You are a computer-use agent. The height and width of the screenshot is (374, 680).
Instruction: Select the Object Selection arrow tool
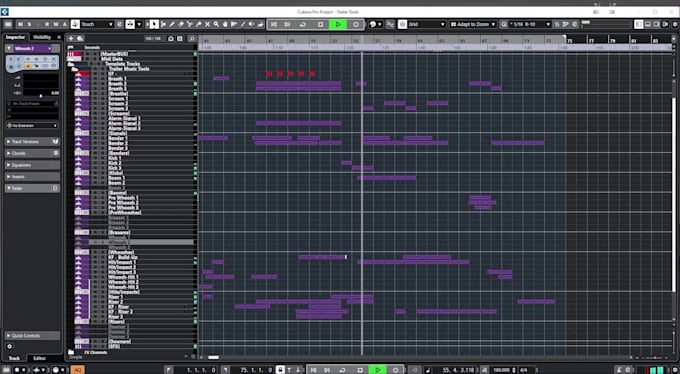click(x=154, y=24)
